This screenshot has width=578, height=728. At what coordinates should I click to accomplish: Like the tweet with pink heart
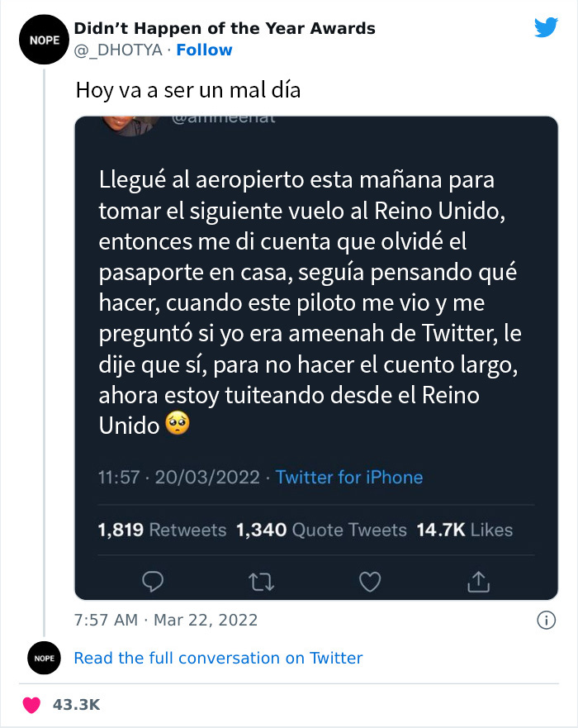point(31,705)
